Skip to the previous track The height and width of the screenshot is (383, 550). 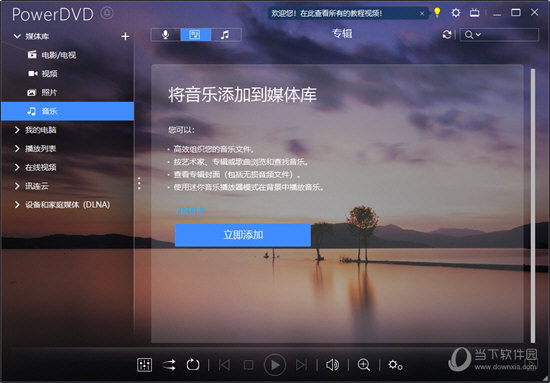point(224,365)
